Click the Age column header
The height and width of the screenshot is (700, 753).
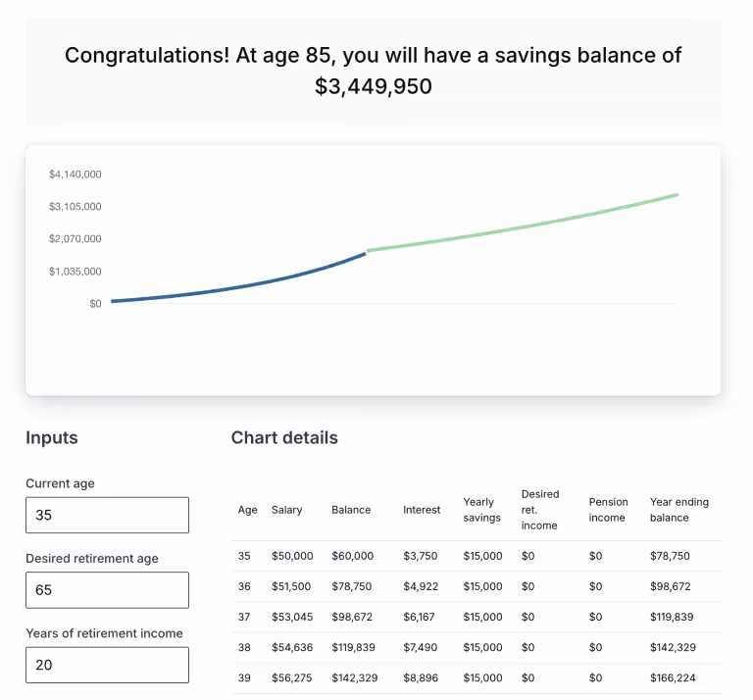(x=248, y=510)
